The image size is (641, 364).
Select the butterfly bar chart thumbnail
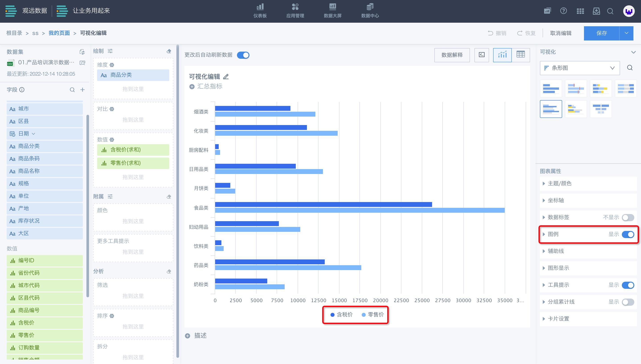pos(601,109)
